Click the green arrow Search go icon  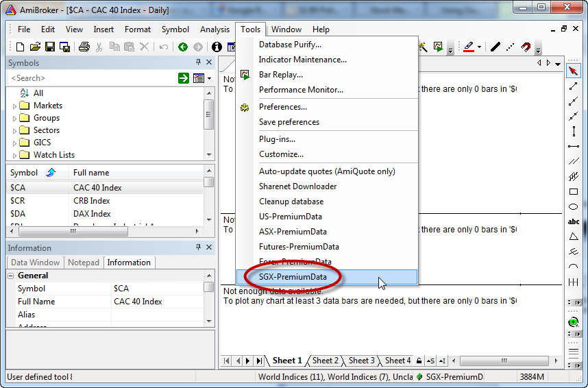tap(184, 78)
